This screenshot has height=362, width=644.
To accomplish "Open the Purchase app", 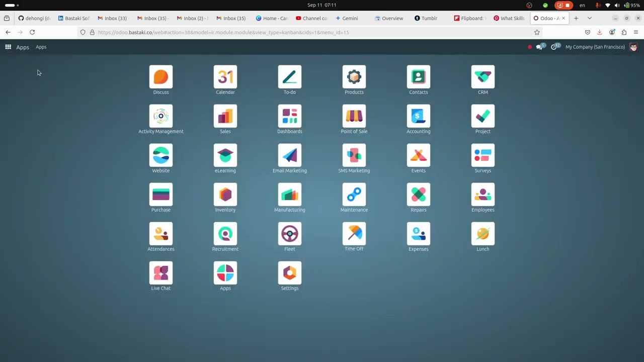I will (x=161, y=195).
